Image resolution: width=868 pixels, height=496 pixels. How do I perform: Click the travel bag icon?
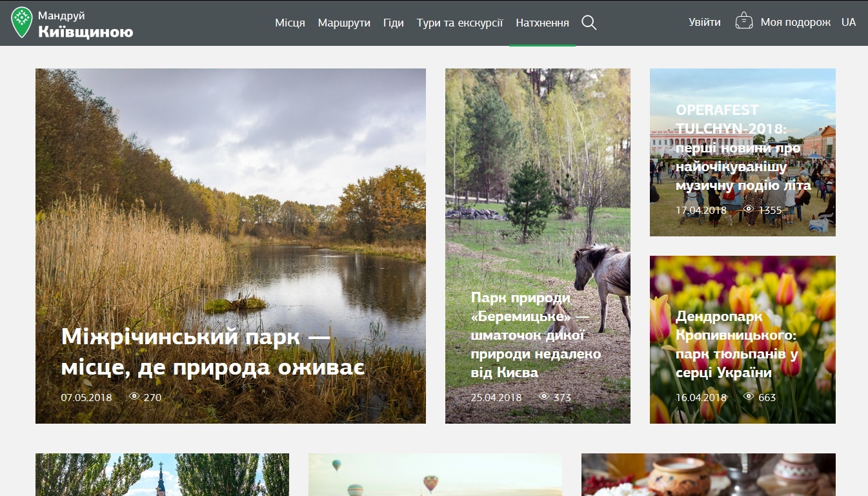[x=744, y=21]
